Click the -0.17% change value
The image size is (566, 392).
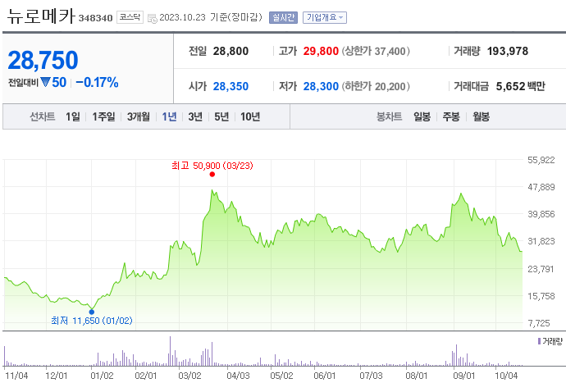(97, 82)
